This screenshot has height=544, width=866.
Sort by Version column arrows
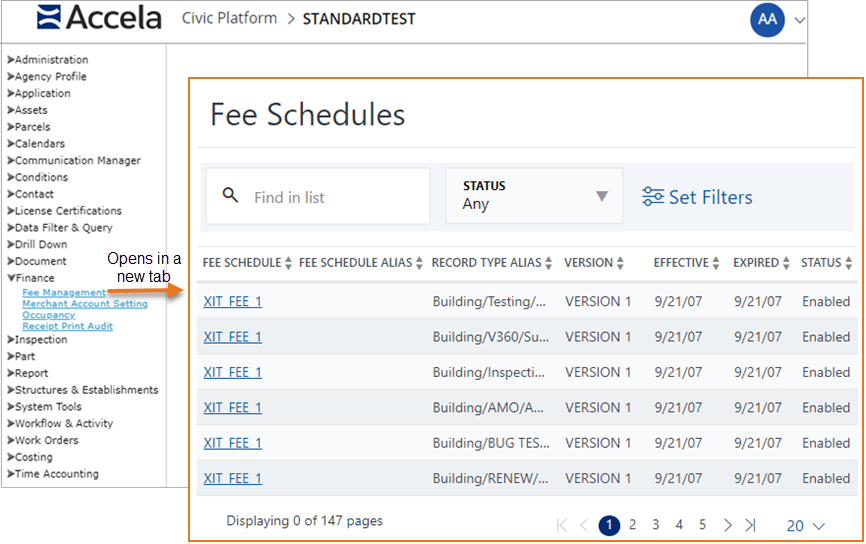click(620, 263)
